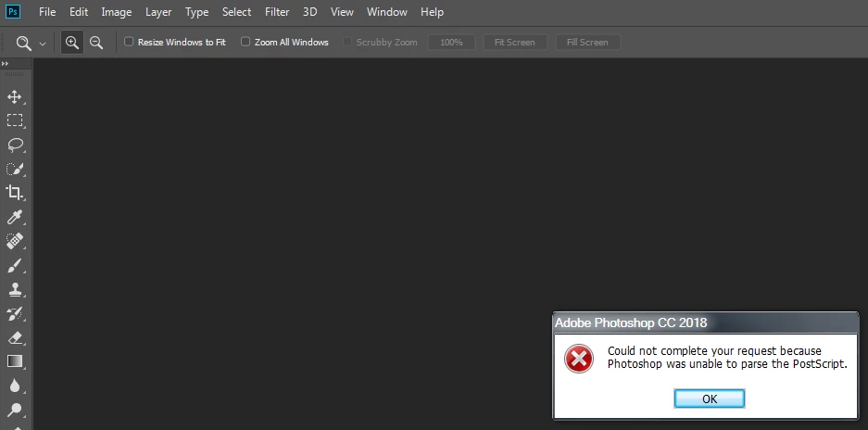Select the Quick Selection tool

[14, 169]
